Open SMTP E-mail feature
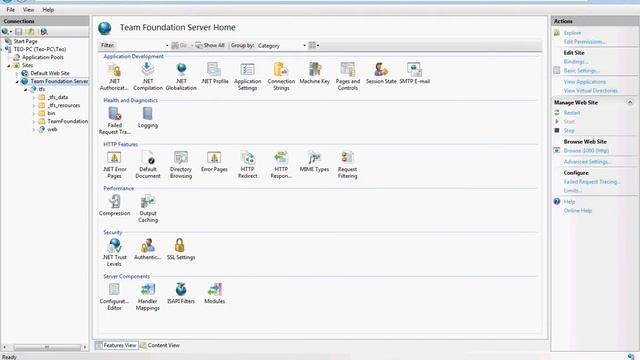Screen dimensions: 640x360 click(414, 73)
